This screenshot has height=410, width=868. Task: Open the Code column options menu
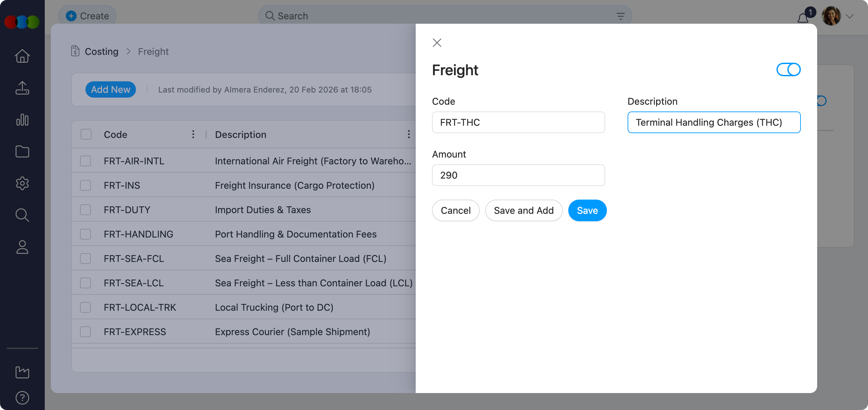[193, 134]
